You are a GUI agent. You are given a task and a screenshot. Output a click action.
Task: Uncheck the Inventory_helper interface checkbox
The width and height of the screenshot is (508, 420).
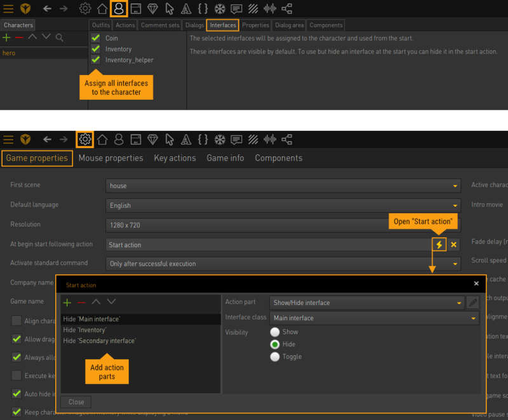pos(95,60)
